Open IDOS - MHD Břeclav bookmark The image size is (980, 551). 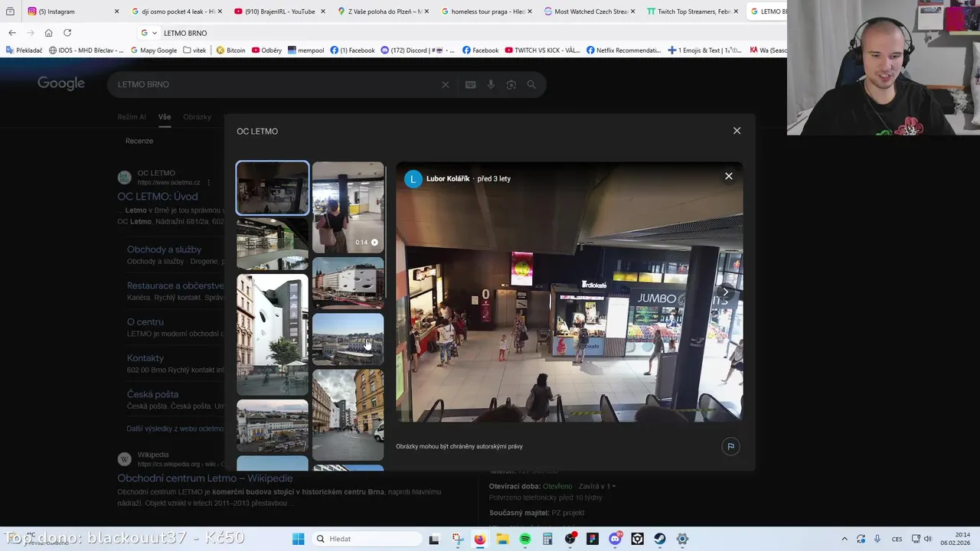[86, 51]
